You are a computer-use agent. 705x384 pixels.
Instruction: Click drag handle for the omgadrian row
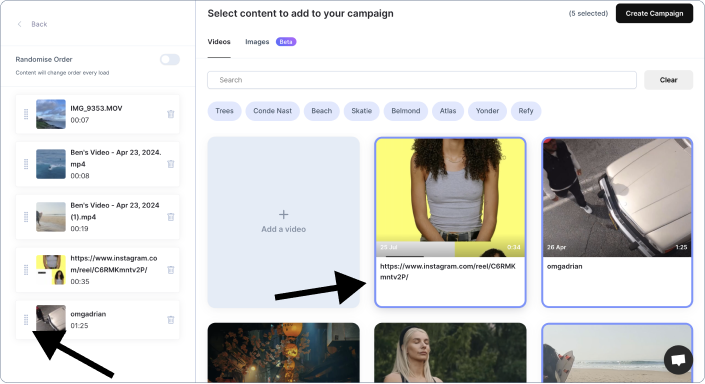26,320
